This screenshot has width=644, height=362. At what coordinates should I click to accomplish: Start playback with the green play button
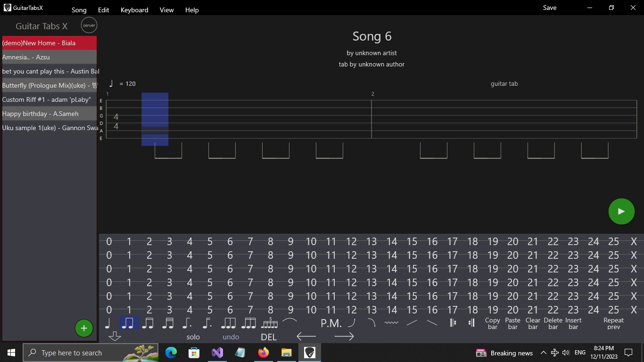point(621,211)
